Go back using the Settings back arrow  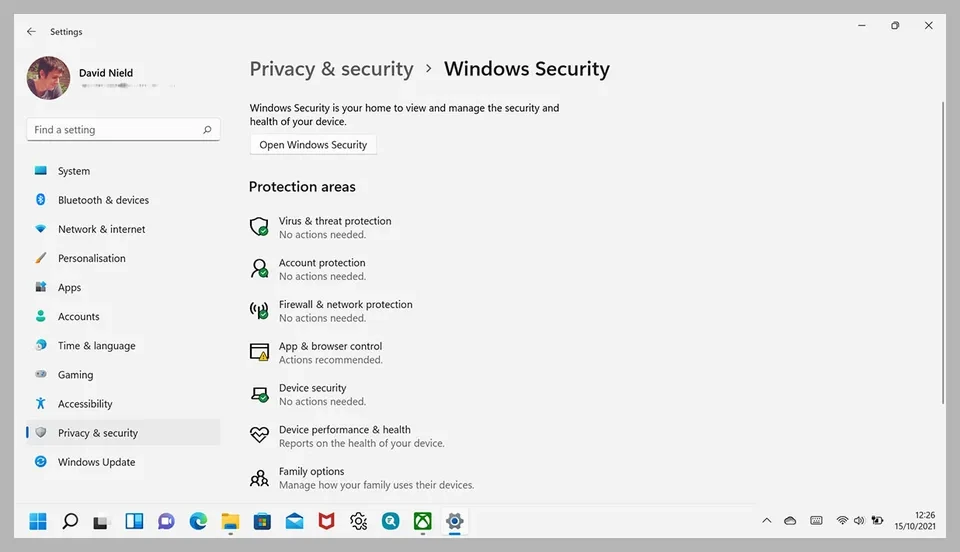coord(31,32)
